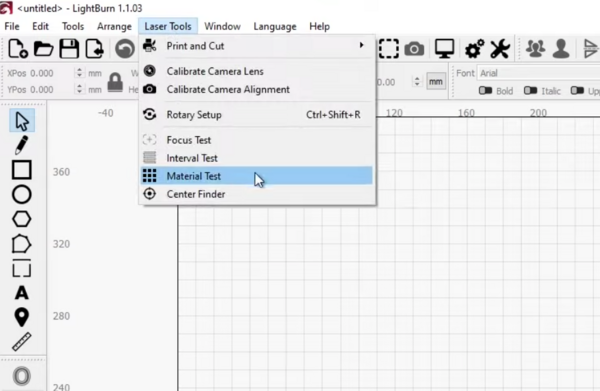Screen dimensions: 600x391
Task: Select the Position Laser pin tool
Action: (21, 317)
